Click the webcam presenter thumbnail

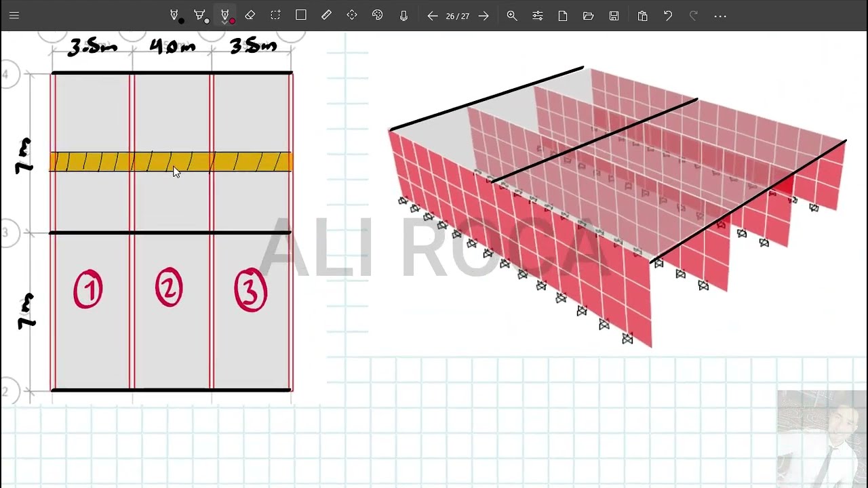pos(821,438)
